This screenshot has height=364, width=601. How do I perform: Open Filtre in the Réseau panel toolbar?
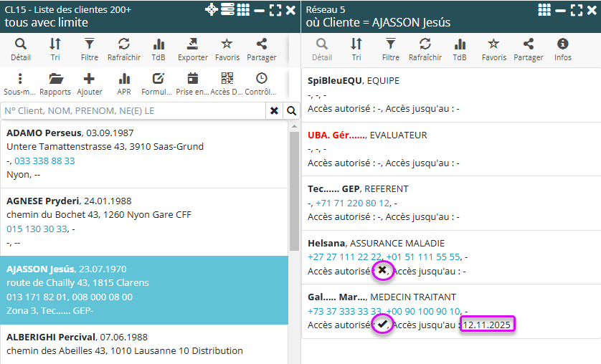click(x=391, y=49)
